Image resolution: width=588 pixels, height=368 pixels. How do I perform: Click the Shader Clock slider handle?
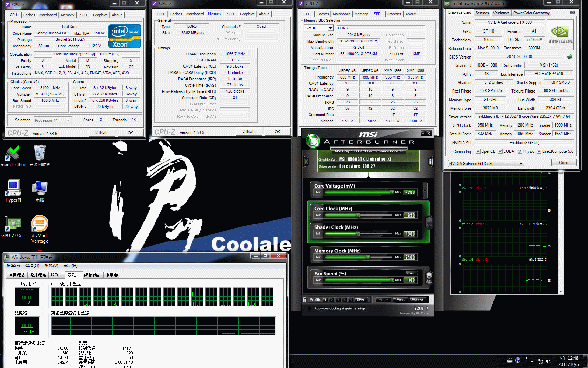click(358, 233)
